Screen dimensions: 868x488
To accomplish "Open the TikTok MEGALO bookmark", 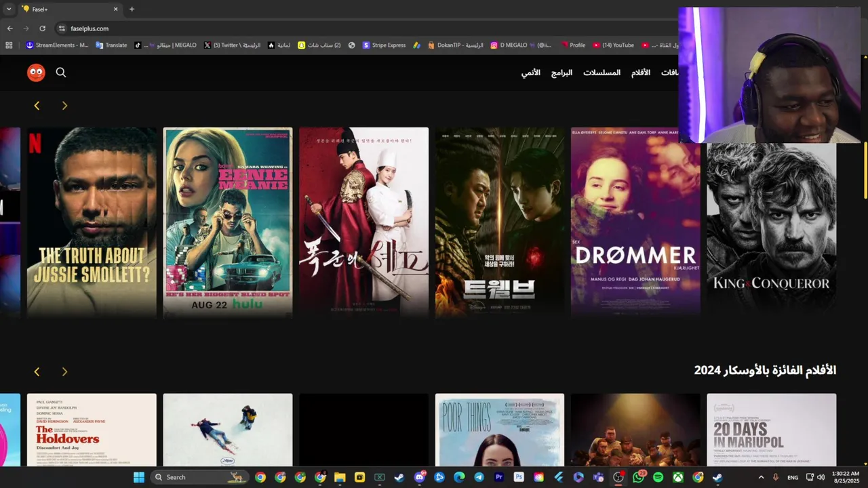I will 165,45.
